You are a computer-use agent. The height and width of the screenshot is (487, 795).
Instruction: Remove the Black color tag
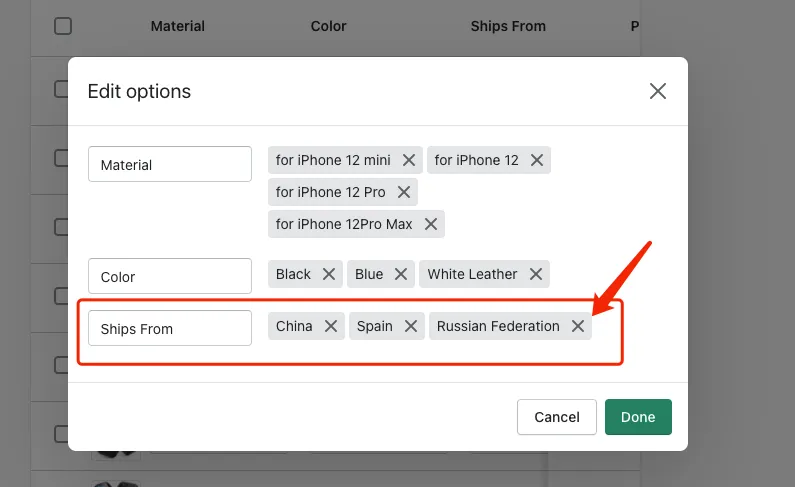click(x=329, y=274)
